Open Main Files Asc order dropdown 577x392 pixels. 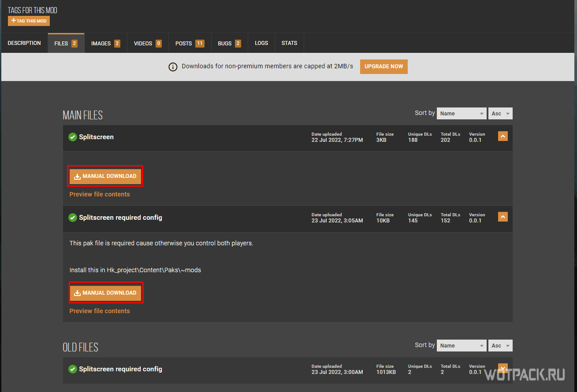tap(500, 114)
